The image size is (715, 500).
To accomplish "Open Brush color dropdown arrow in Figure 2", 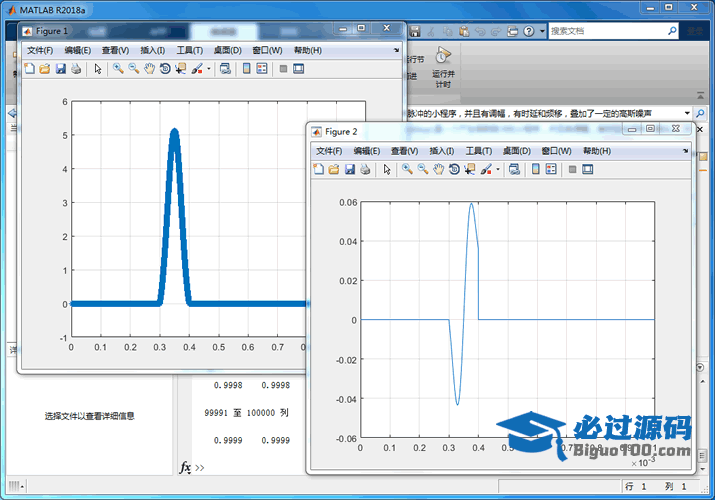I will 498,170.
